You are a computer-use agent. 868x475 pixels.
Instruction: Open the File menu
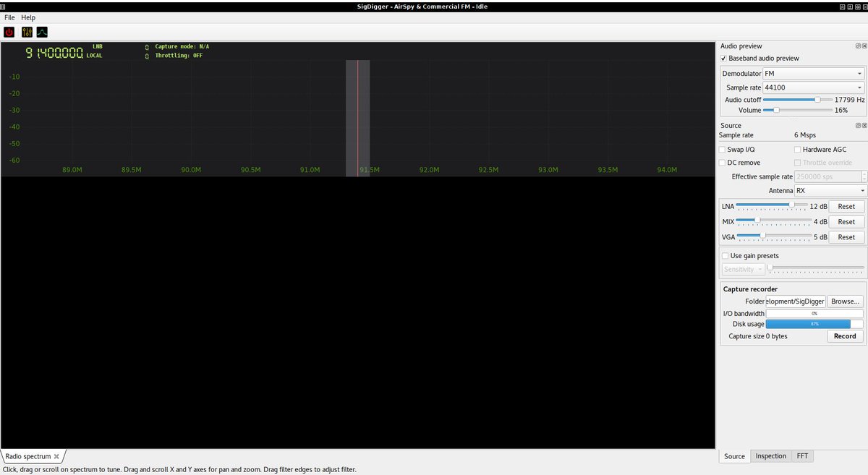point(9,17)
